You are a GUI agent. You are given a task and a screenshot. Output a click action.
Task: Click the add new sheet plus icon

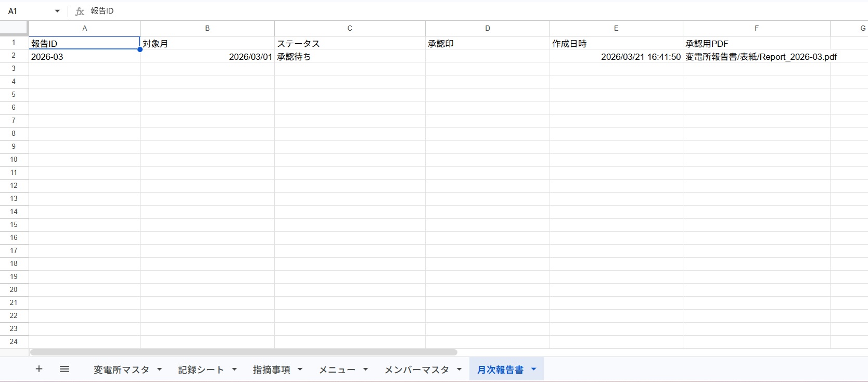(x=39, y=369)
